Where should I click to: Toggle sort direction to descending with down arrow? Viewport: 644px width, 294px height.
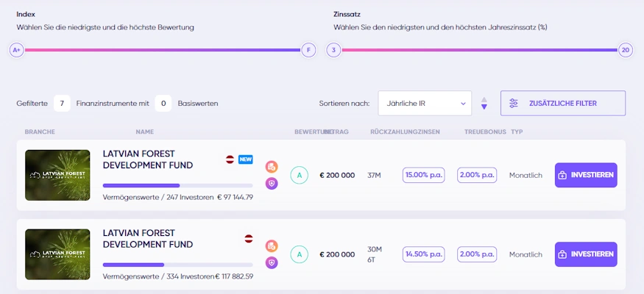point(484,107)
